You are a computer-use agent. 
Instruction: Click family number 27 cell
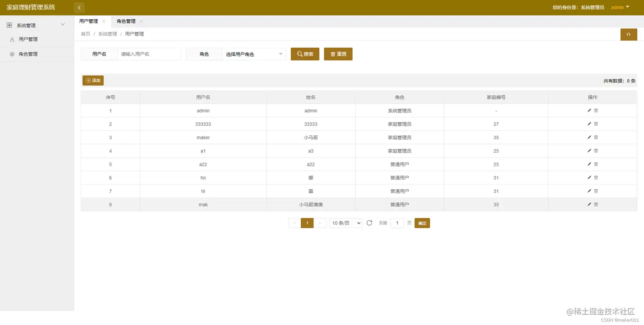[x=496, y=124]
